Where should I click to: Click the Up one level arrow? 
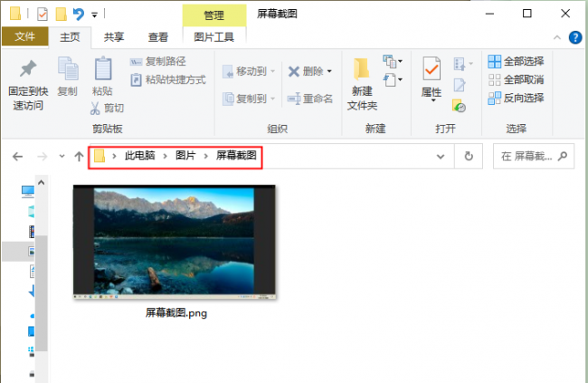[x=79, y=157]
